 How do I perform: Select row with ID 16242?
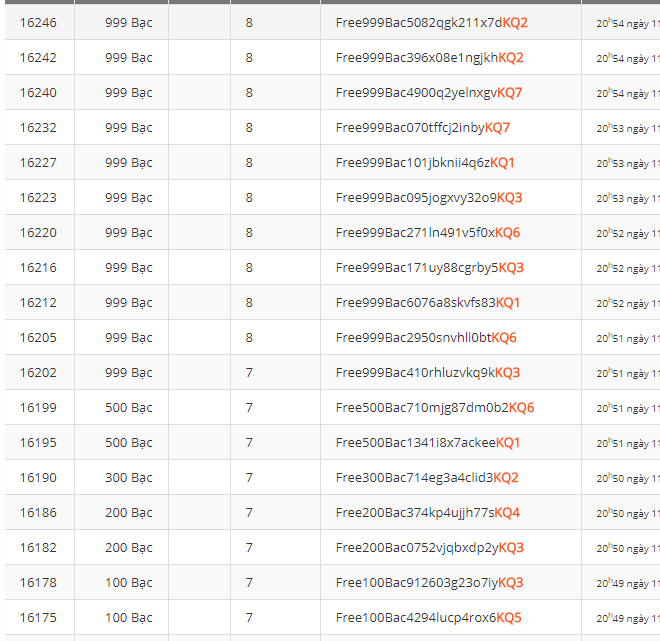point(38,57)
